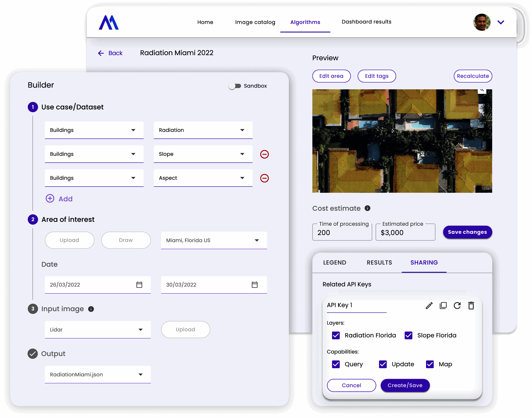532x418 pixels.
Task: Expand the profile avatar chevron
Action: (x=501, y=22)
